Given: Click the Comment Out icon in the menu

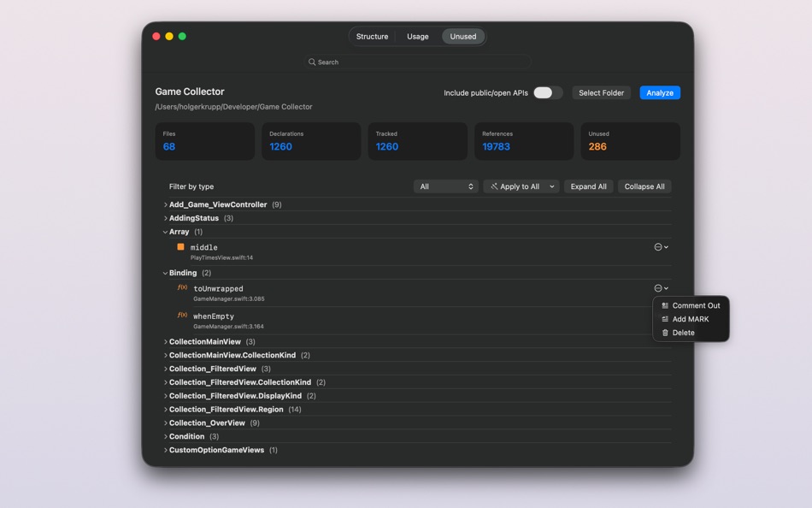Looking at the screenshot, I should pos(666,305).
